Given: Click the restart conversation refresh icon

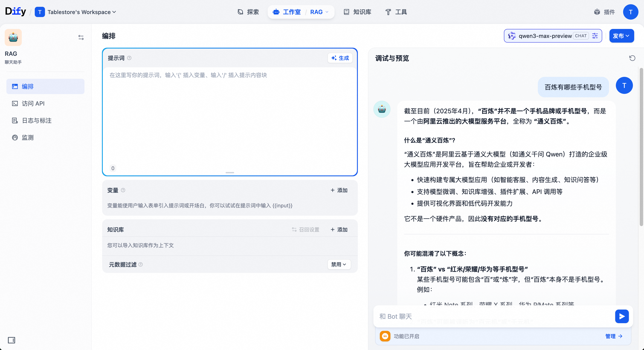Looking at the screenshot, I should click(x=632, y=58).
